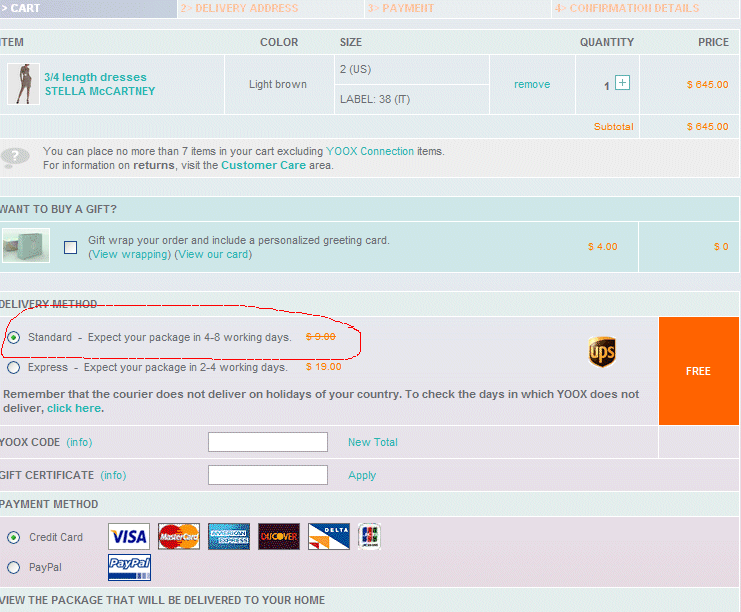Click New Total to recalculate
The height and width of the screenshot is (612, 741).
click(x=373, y=442)
